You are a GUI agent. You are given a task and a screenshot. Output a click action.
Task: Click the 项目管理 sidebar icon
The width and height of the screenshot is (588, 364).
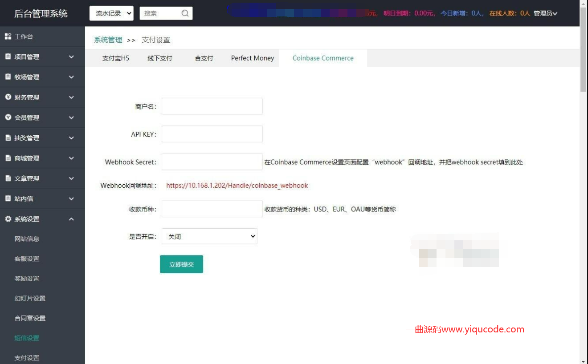click(x=8, y=57)
